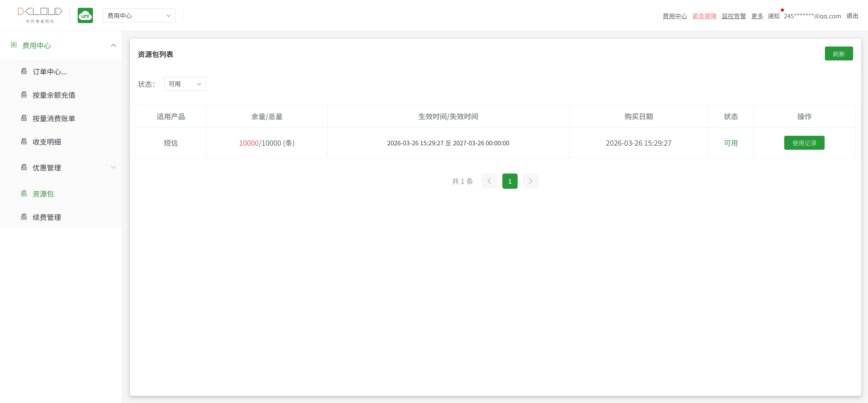
Task: Open the 紧急报障 link in header
Action: click(x=704, y=16)
